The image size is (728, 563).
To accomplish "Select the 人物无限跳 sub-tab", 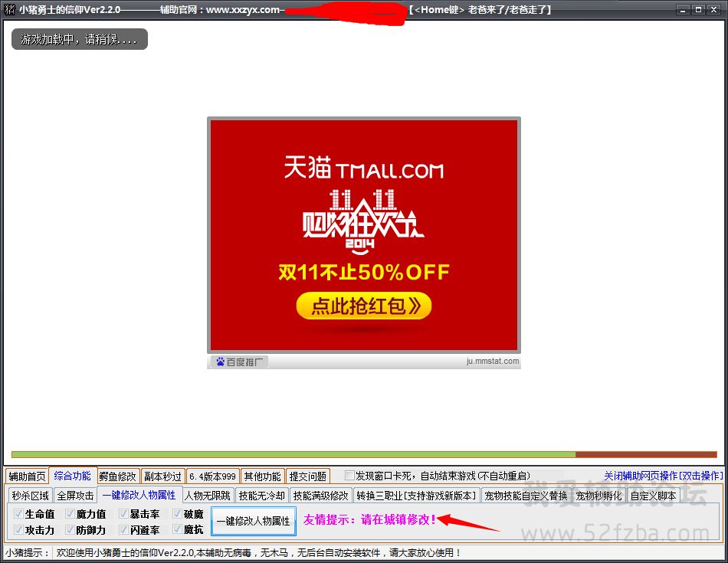I will point(208,496).
